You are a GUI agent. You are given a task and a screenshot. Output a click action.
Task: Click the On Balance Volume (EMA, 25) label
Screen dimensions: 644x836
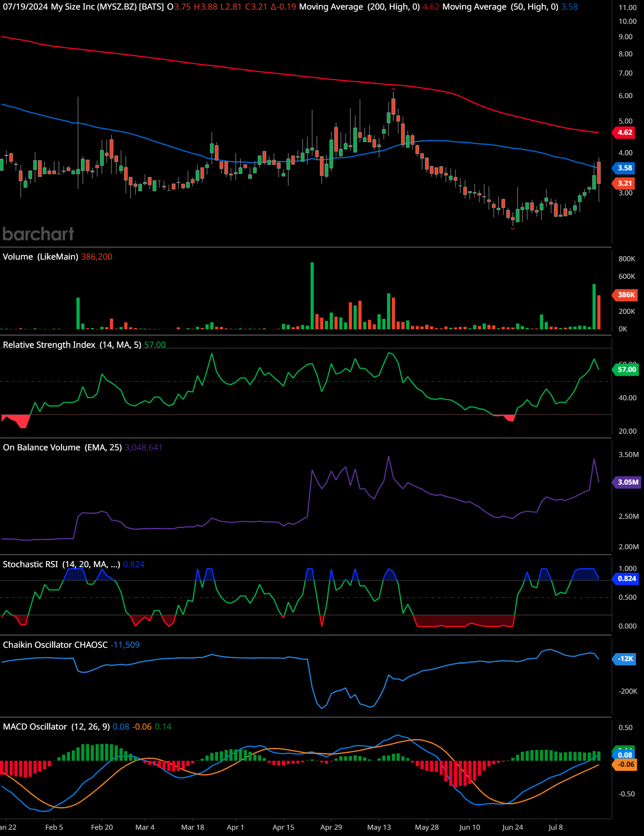click(x=63, y=447)
